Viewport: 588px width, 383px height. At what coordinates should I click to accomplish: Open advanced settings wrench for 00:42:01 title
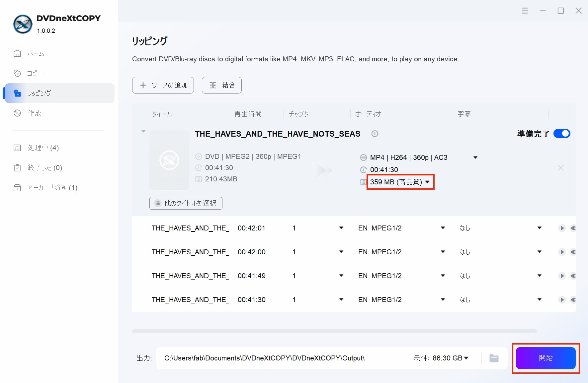(573, 228)
